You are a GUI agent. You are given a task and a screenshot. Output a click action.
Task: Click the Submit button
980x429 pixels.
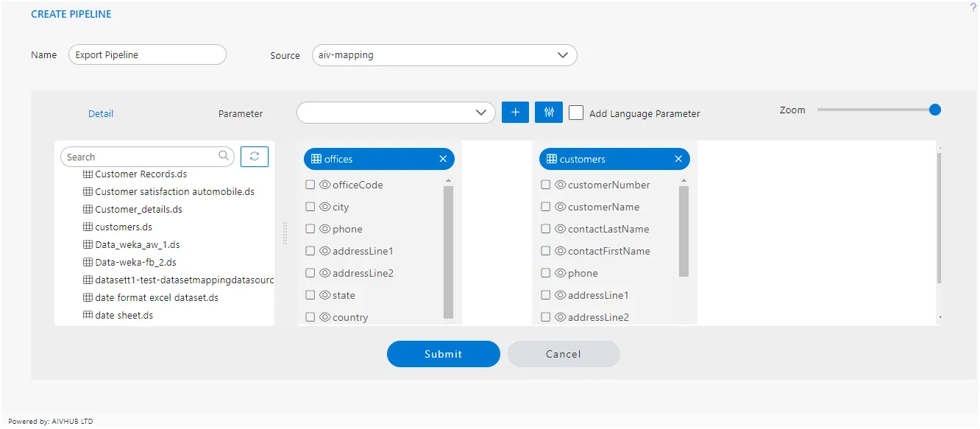pyautogui.click(x=444, y=354)
